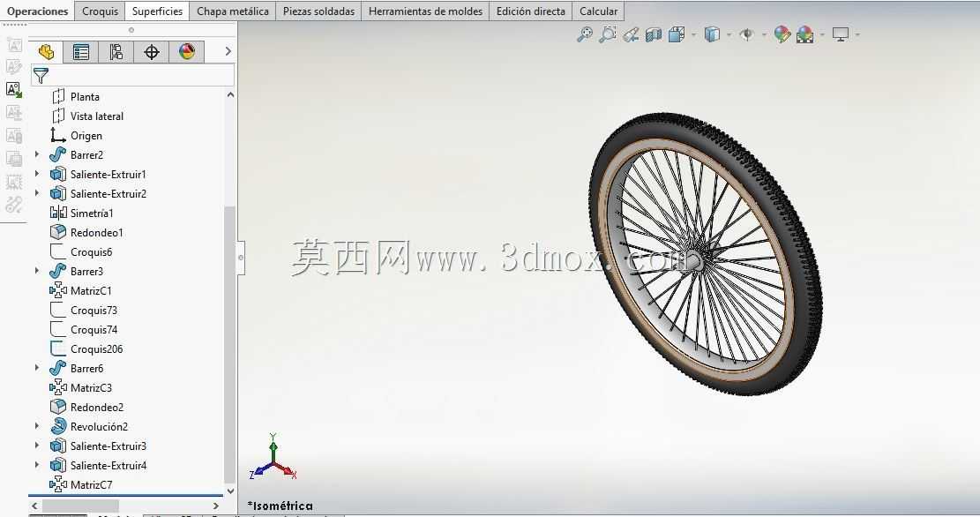This screenshot has width=980, height=517.
Task: Select the MatrizC3 pattern feature
Action: 81,387
